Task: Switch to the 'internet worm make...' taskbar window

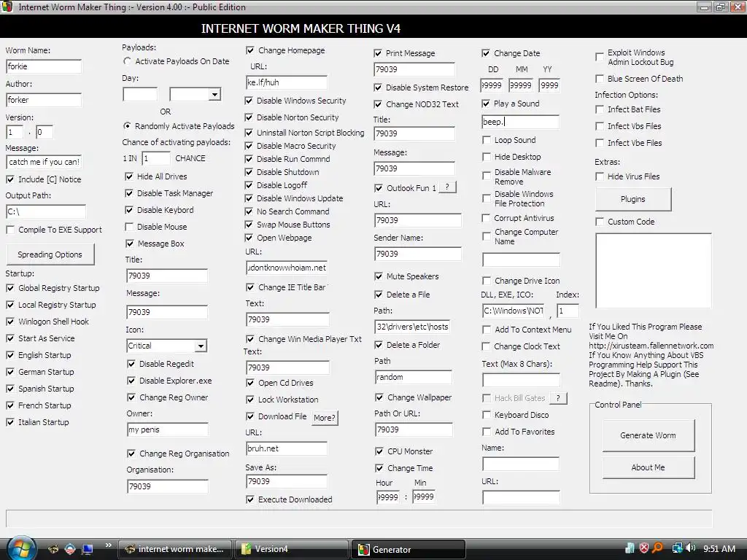Action: click(x=174, y=549)
